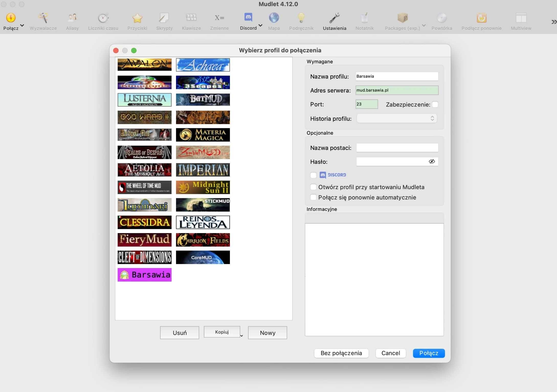
Task: Click the Wyzwalacze triggers icon
Action: 43,18
